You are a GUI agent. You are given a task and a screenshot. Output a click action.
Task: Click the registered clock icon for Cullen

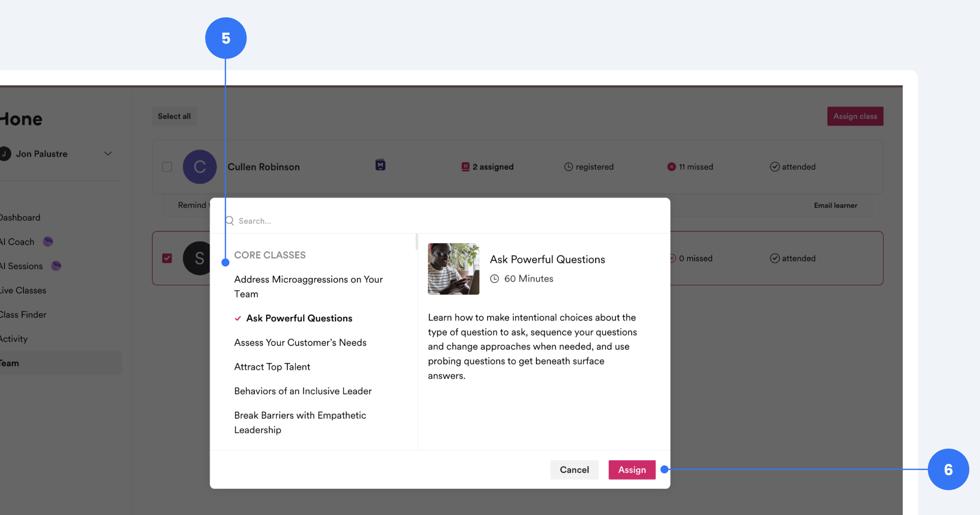pyautogui.click(x=568, y=167)
